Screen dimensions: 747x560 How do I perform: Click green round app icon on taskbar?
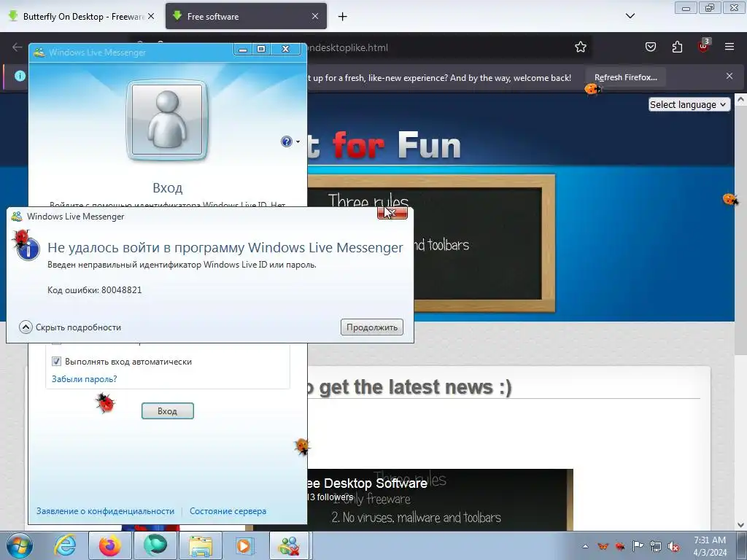click(155, 545)
